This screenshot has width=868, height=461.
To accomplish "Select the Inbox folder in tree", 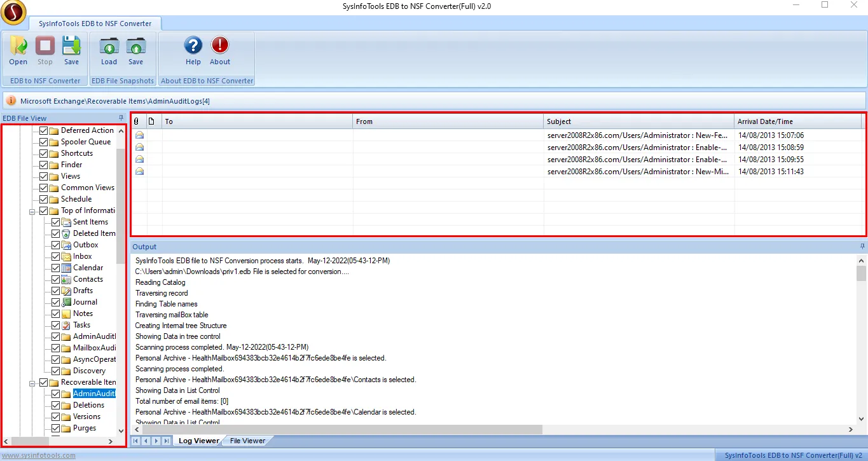I will pyautogui.click(x=82, y=256).
